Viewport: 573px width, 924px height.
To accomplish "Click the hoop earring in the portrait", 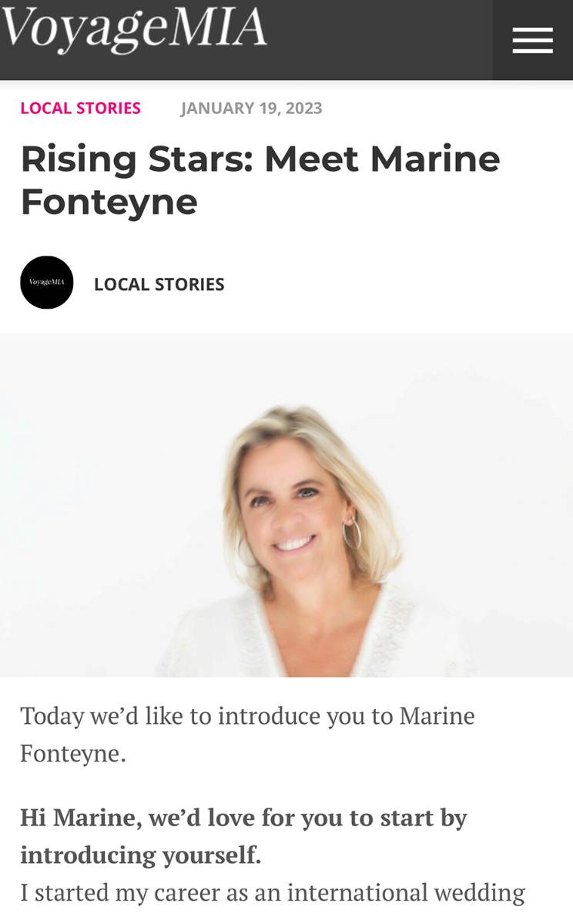I will [351, 530].
